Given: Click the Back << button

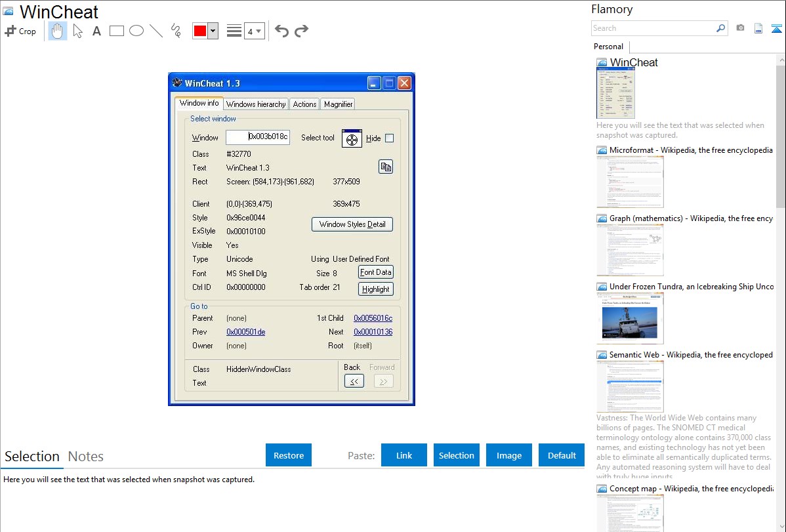Looking at the screenshot, I should pyautogui.click(x=354, y=382).
